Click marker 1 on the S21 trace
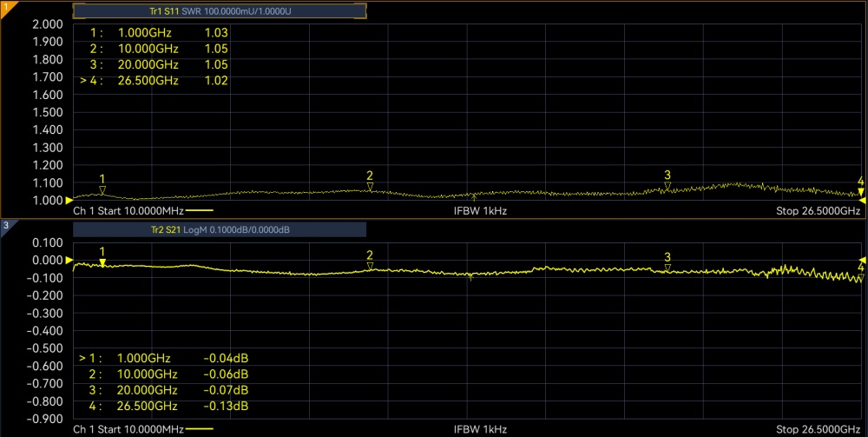The width and height of the screenshot is (868, 437). tap(102, 262)
